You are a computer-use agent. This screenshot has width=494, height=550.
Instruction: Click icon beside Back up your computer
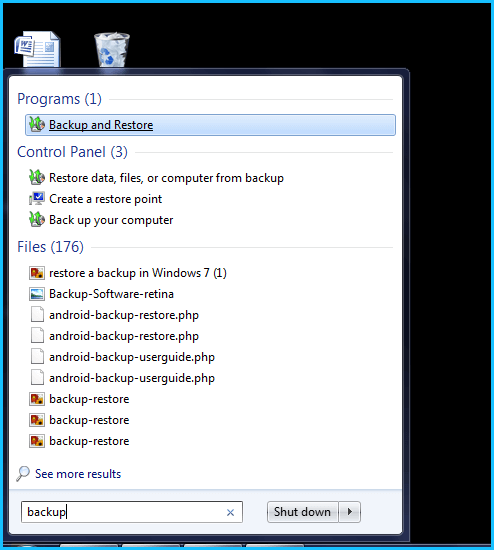(37, 220)
